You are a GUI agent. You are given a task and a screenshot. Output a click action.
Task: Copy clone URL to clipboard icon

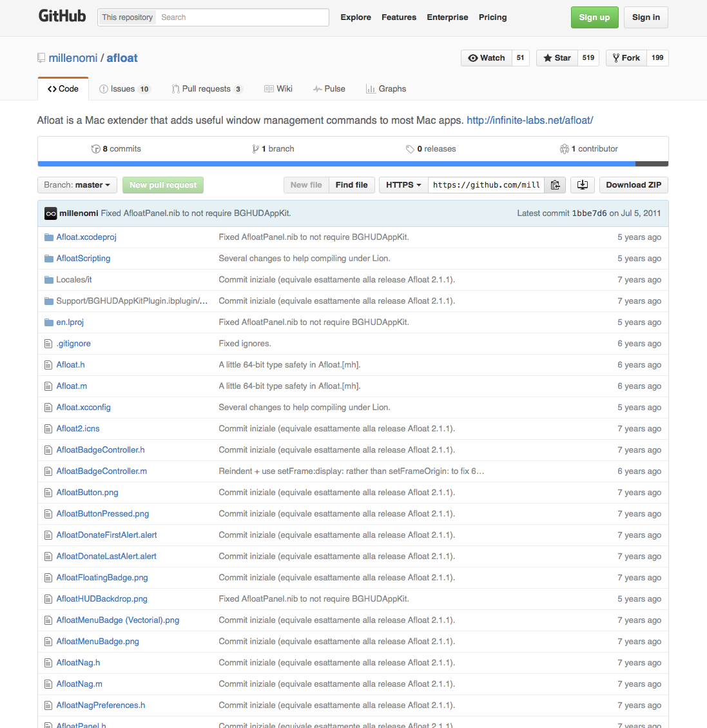tap(555, 185)
